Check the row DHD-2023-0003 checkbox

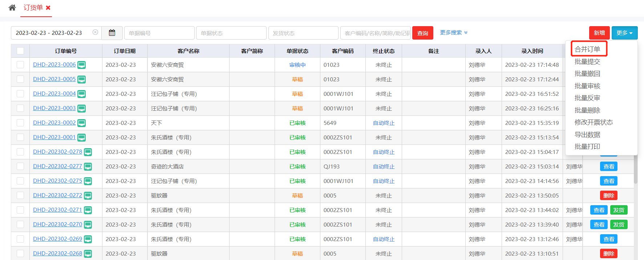(20, 108)
